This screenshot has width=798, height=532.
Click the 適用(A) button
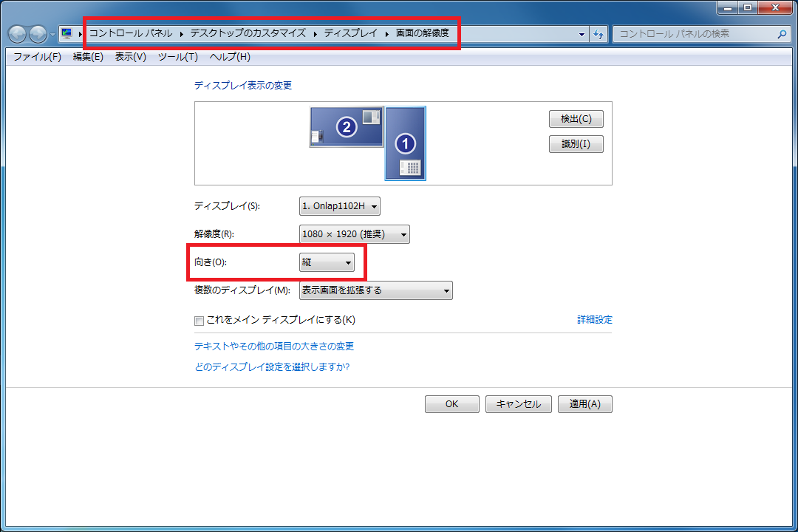tap(584, 404)
